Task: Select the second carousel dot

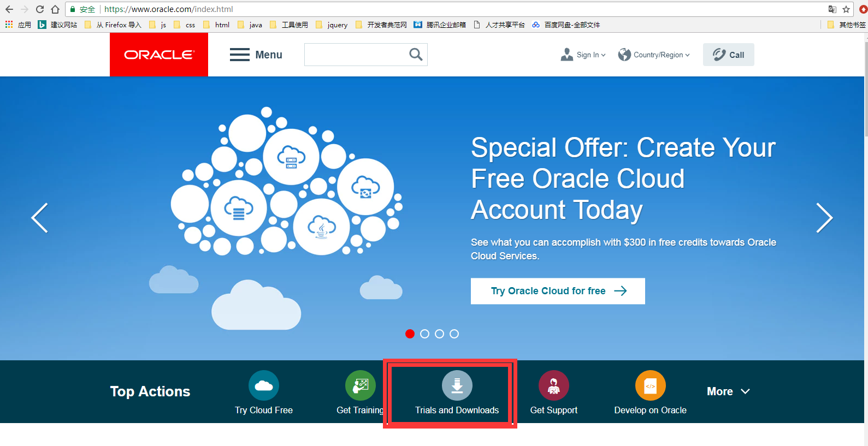Action: point(424,334)
